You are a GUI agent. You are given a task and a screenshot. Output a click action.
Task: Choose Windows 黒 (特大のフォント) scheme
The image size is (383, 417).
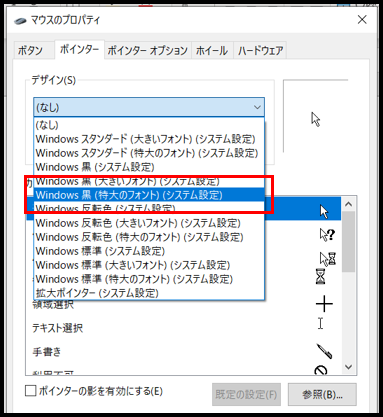[x=149, y=195]
